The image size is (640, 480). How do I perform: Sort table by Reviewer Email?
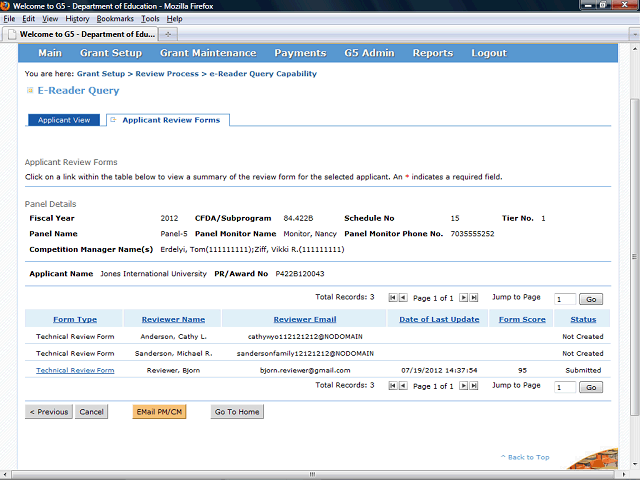[x=305, y=320]
